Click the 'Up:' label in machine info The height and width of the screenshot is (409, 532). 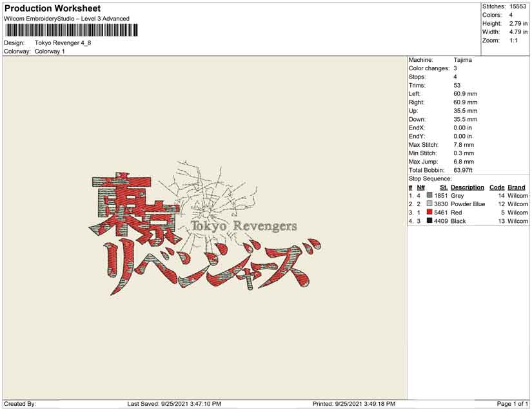(413, 111)
